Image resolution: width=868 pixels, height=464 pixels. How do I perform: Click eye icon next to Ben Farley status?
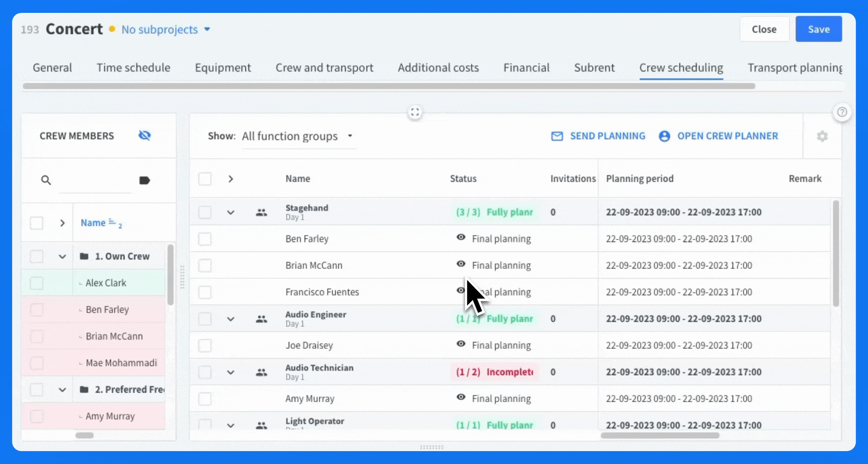[461, 238]
